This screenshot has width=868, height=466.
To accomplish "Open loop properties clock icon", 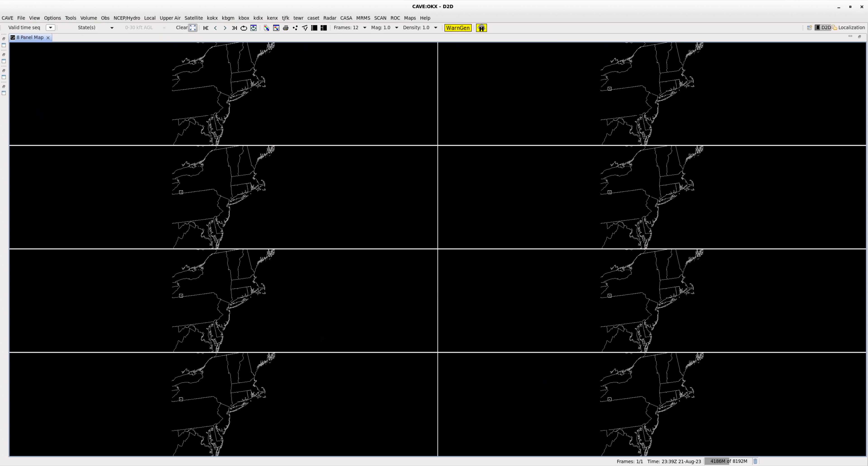I will [253, 28].
